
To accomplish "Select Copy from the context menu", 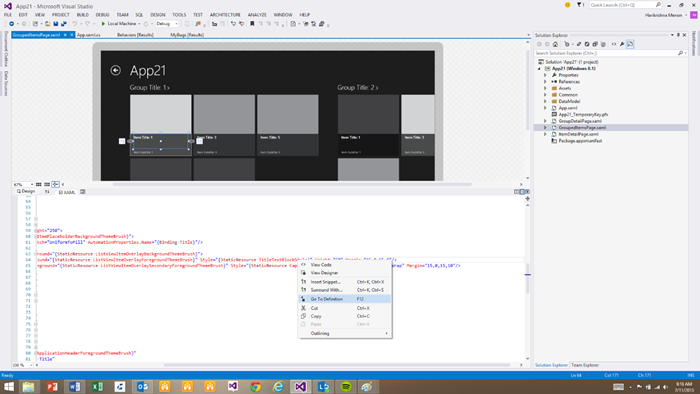I will (x=344, y=316).
